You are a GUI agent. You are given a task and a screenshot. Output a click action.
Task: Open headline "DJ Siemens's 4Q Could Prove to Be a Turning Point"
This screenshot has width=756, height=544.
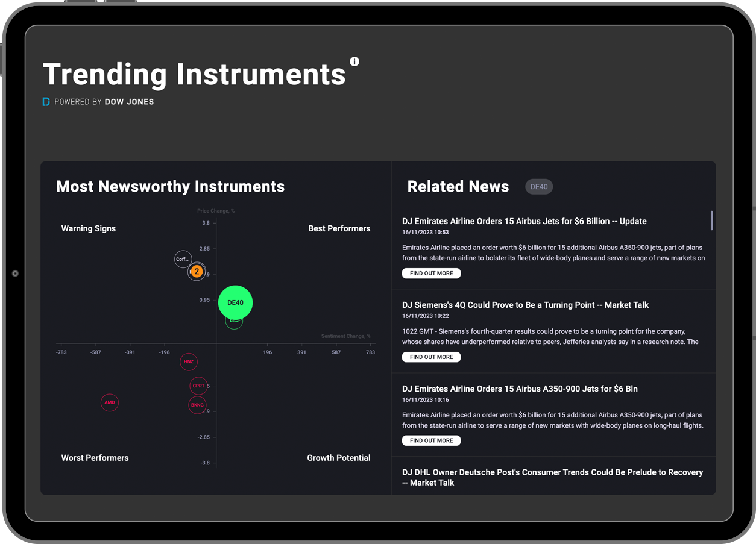(526, 305)
